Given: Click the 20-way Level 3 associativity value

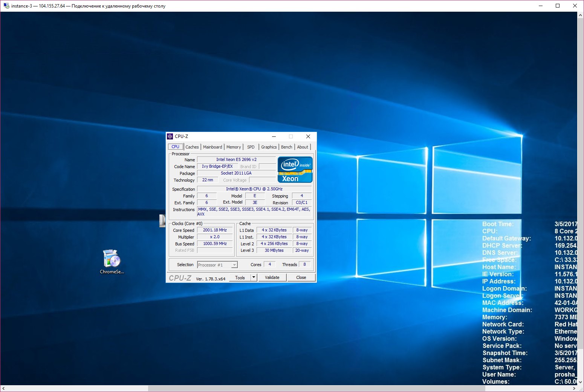Looking at the screenshot, I should 302,250.
